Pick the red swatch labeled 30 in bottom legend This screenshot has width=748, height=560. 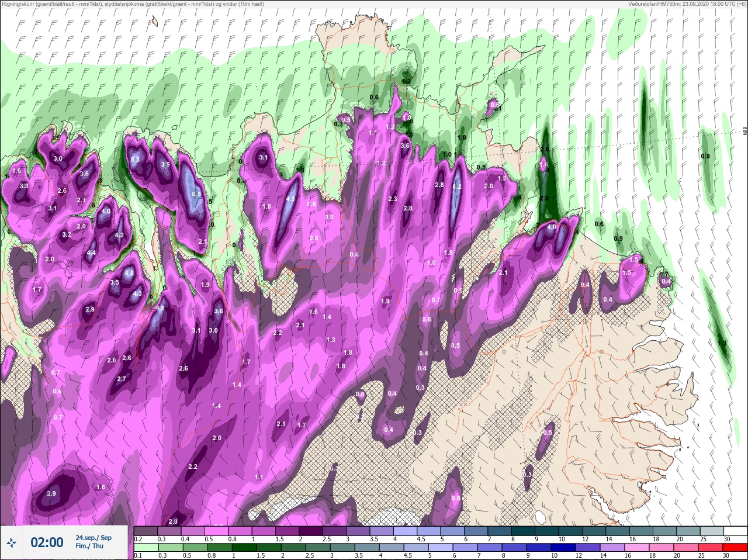735,548
